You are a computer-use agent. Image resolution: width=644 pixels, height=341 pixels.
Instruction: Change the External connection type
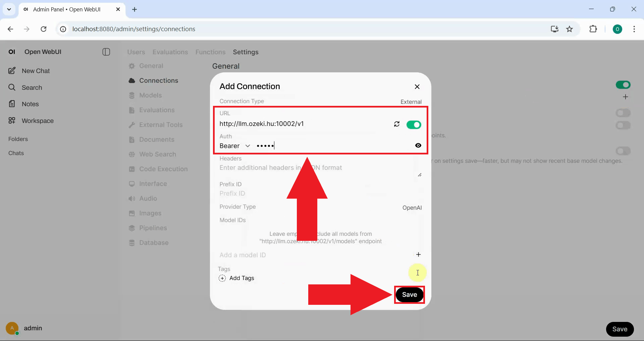click(x=411, y=102)
